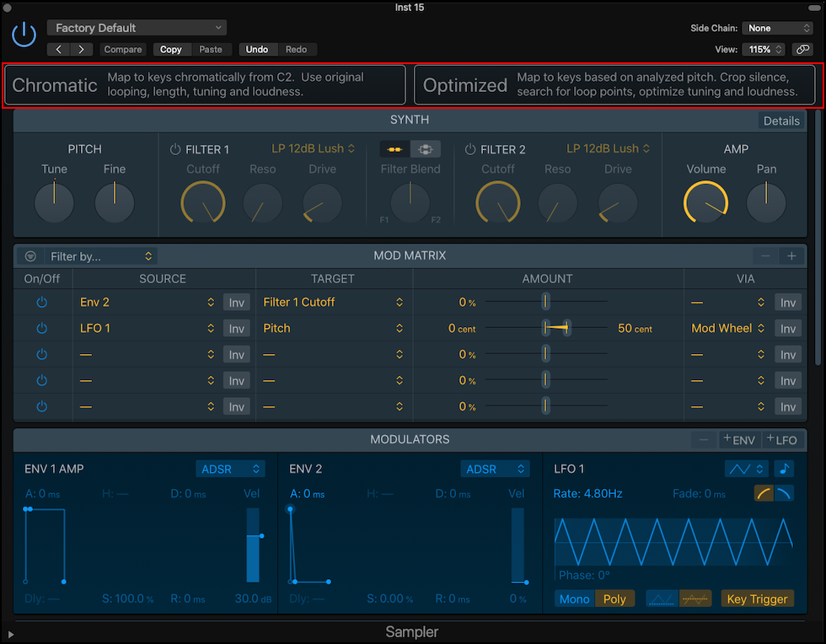Toggle Inv for the Mod Wheel via
Viewport: 826px width, 644px height.
pyautogui.click(x=788, y=329)
